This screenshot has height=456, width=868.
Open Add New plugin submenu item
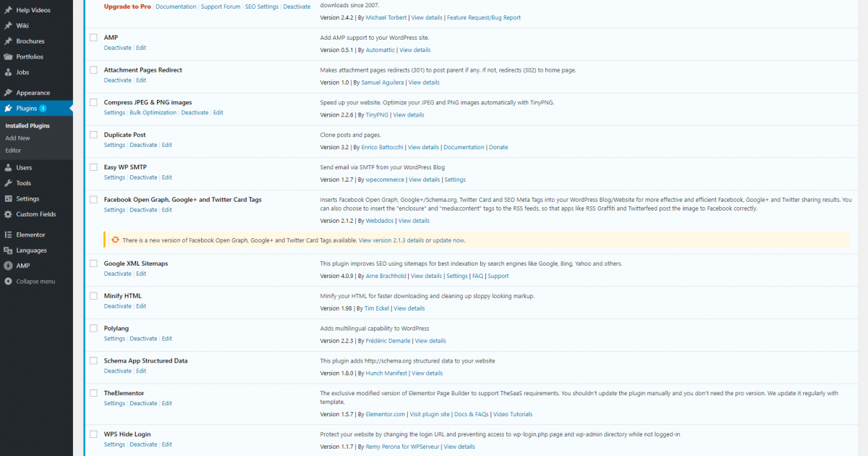tap(17, 138)
